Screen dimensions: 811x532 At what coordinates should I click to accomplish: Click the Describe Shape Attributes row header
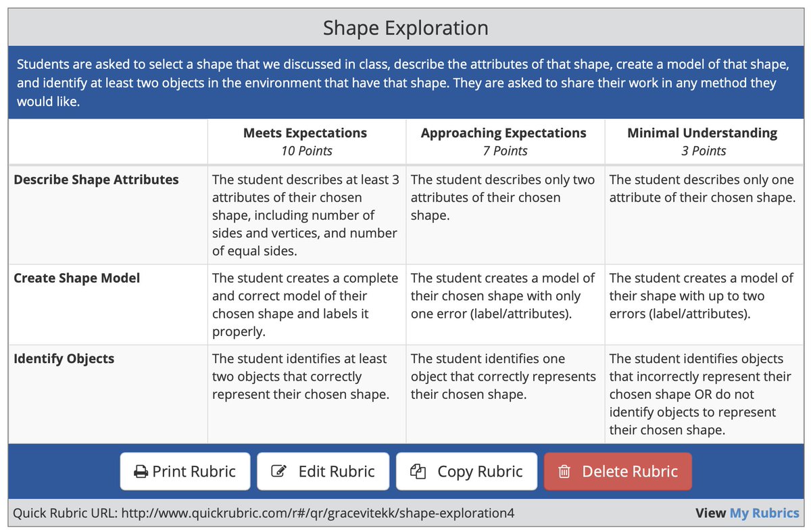coord(96,180)
